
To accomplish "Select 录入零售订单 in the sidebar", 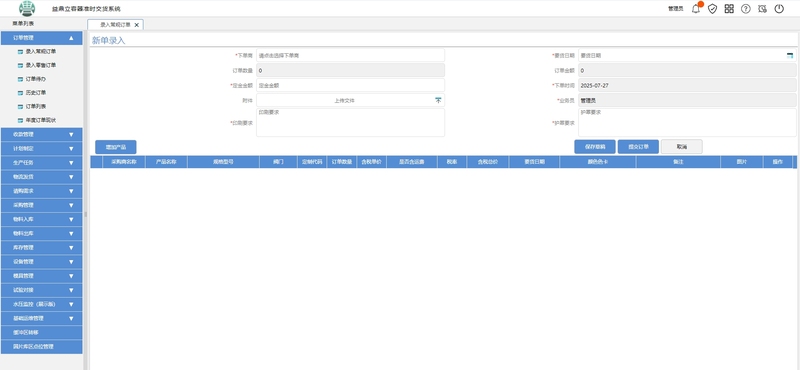I will [41, 65].
